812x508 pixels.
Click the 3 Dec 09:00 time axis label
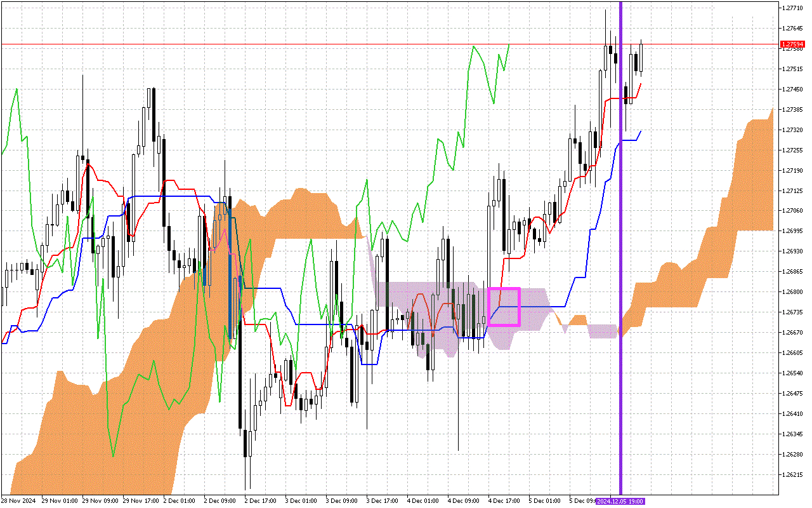tap(343, 501)
